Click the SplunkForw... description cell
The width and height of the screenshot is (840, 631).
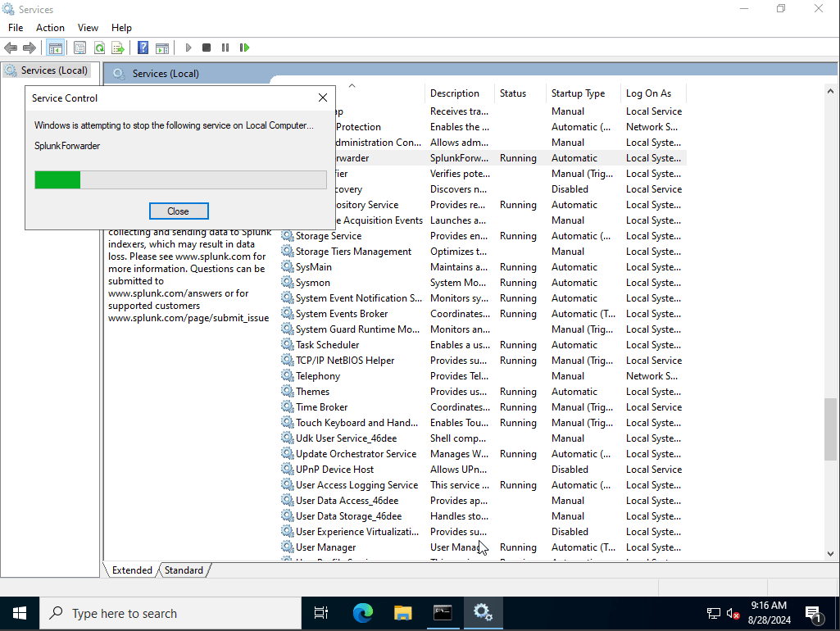point(459,158)
